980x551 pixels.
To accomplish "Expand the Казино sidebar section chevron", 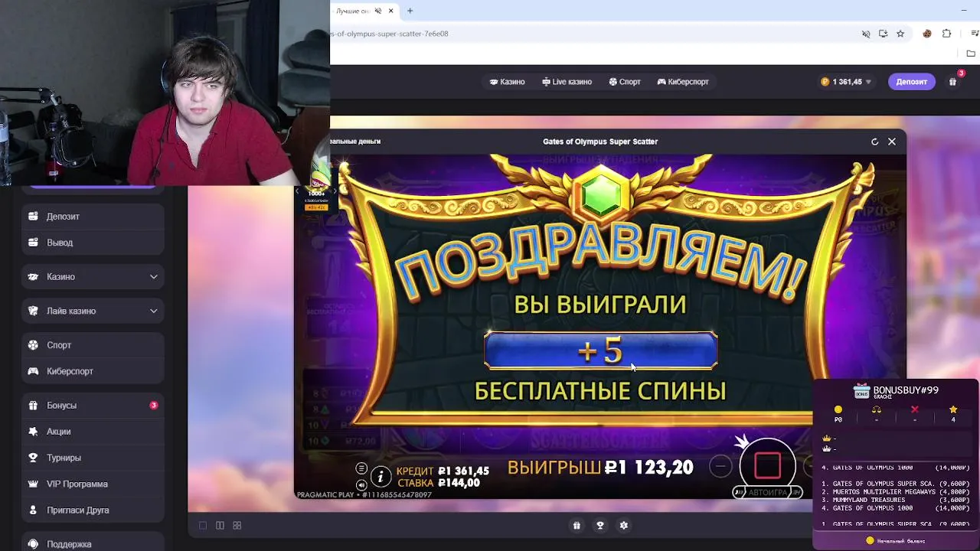I will pyautogui.click(x=153, y=277).
